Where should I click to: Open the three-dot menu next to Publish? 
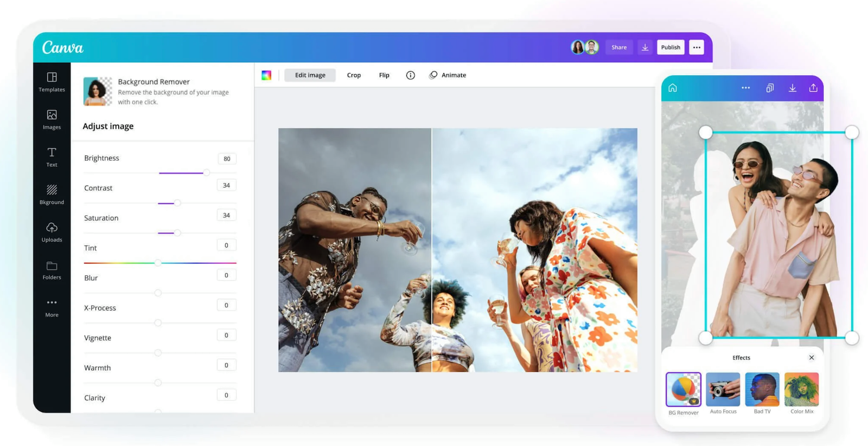(697, 47)
